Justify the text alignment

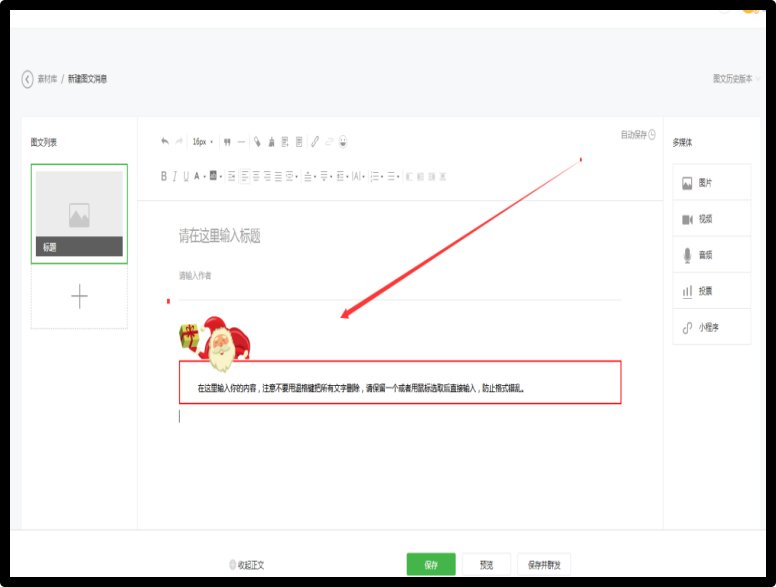pos(278,176)
